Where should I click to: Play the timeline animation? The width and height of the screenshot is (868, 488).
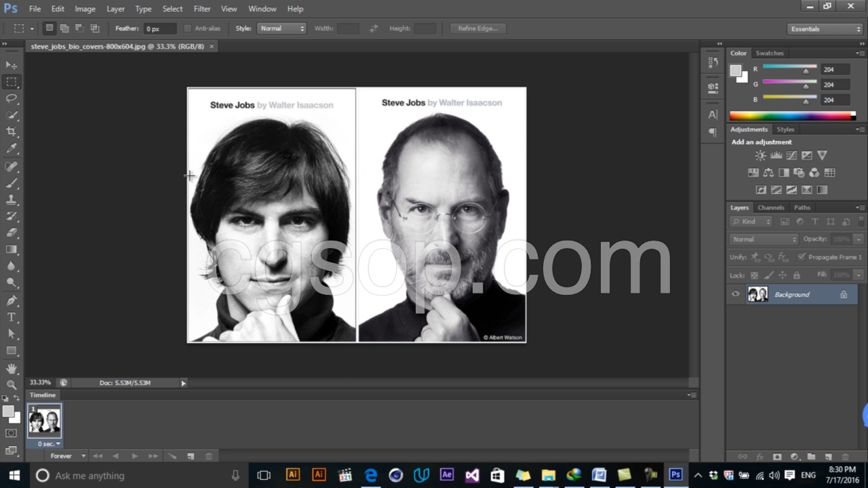click(x=134, y=456)
